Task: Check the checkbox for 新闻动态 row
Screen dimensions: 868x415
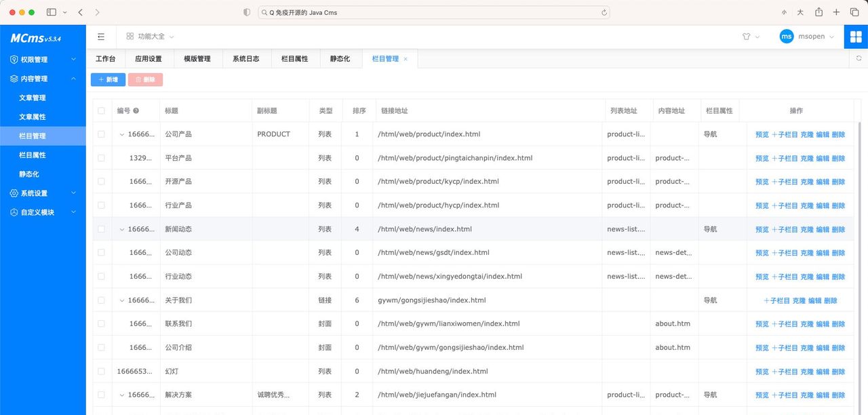Action: coord(100,229)
